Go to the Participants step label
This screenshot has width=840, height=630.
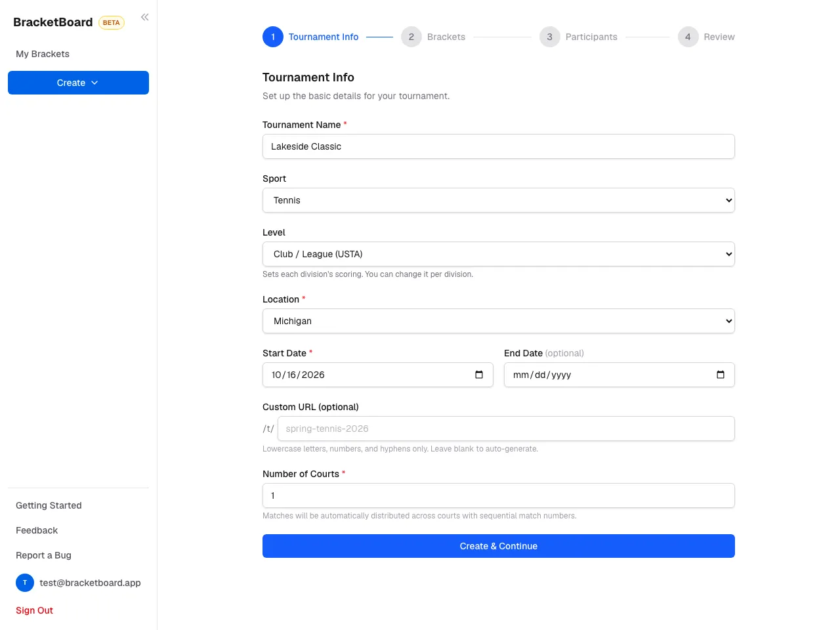click(x=591, y=37)
